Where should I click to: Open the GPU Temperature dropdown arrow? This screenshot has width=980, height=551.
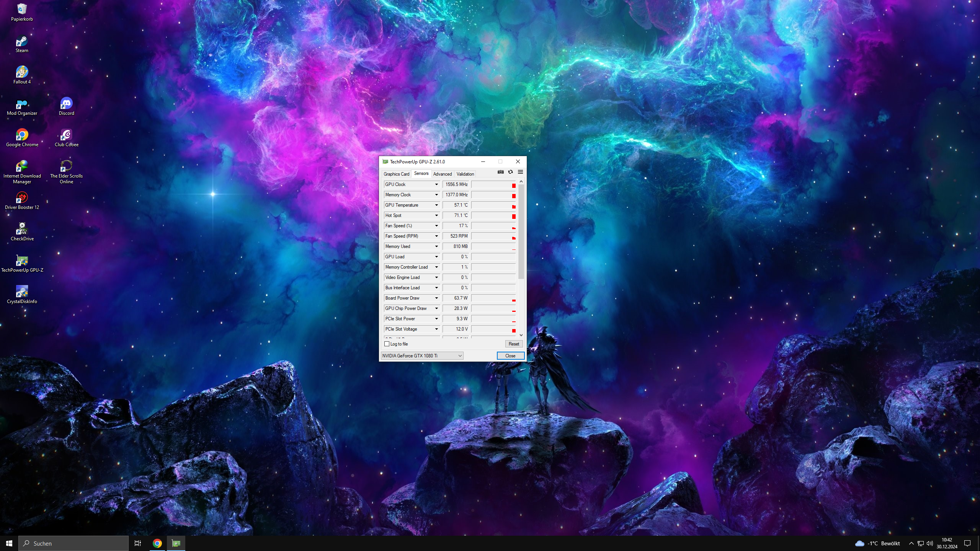[436, 205]
